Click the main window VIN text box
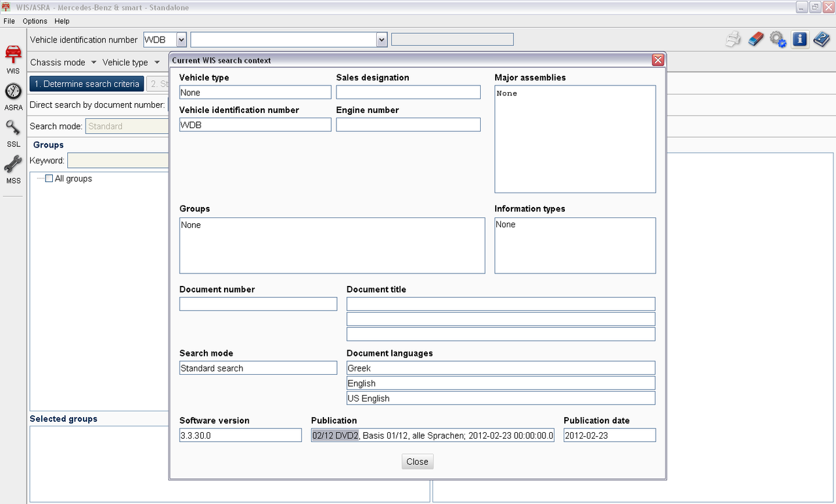This screenshot has height=504, width=836. coord(284,40)
